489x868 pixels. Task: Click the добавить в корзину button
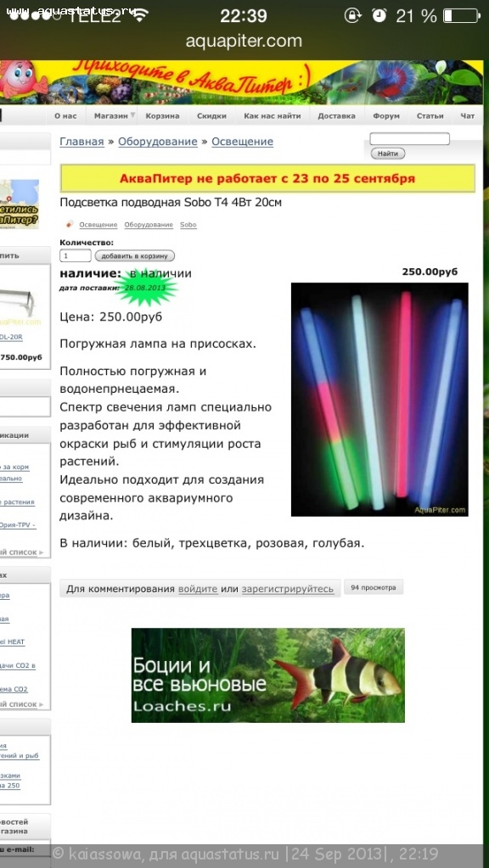(x=135, y=255)
